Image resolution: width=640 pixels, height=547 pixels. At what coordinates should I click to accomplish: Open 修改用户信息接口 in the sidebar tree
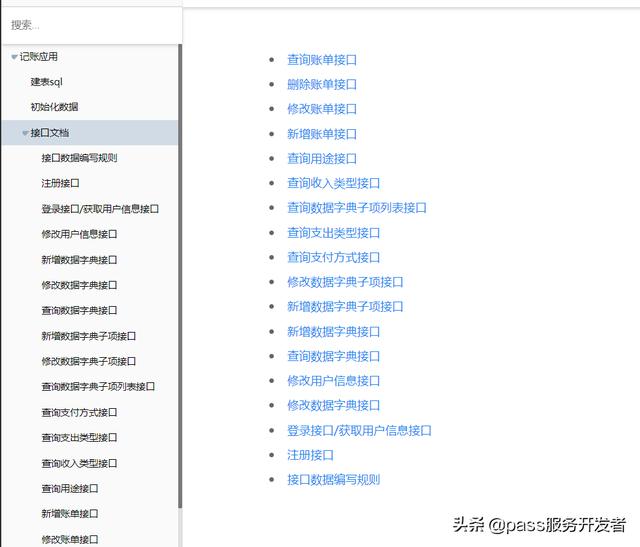79,234
